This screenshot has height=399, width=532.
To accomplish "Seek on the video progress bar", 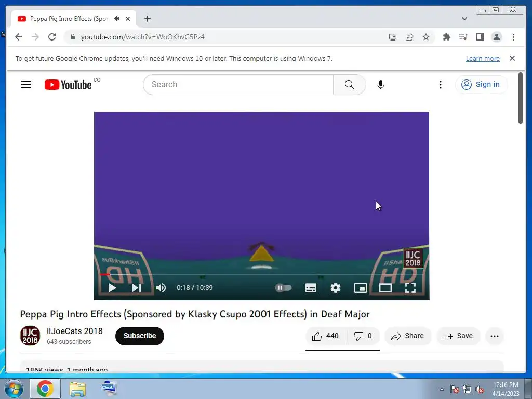I will [262, 274].
